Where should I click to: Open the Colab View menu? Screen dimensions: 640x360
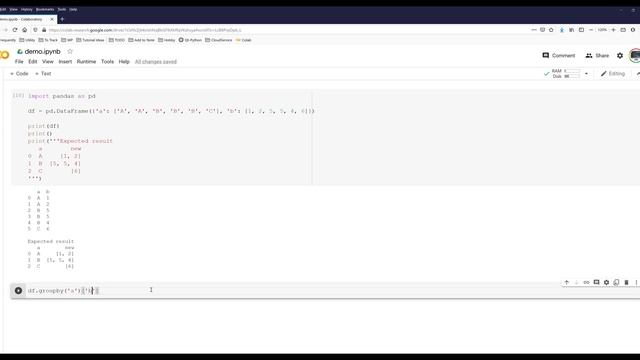coord(48,62)
